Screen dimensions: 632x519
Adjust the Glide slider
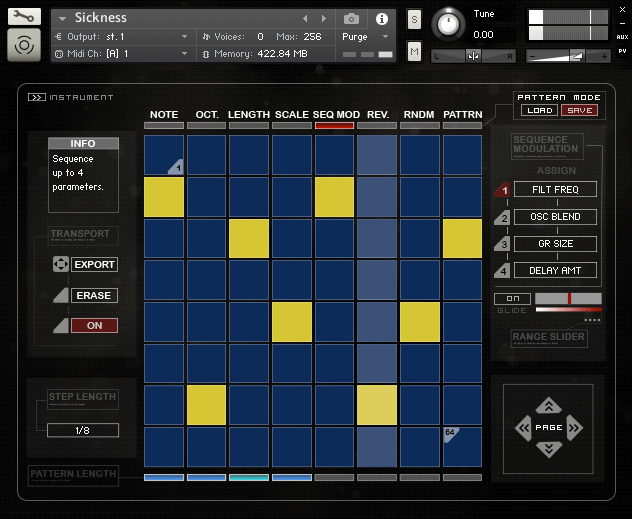[x=568, y=298]
